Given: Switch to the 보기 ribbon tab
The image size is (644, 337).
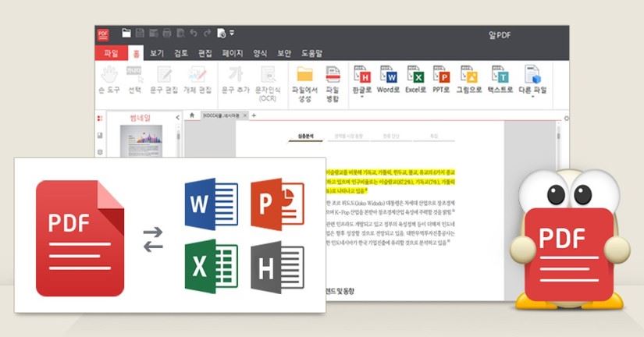Looking at the screenshot, I should (156, 53).
